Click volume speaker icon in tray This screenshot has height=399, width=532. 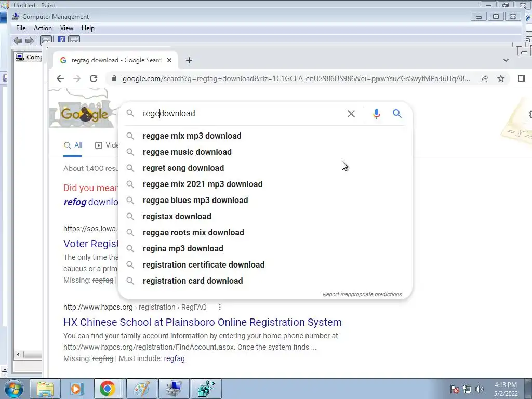pos(480,389)
